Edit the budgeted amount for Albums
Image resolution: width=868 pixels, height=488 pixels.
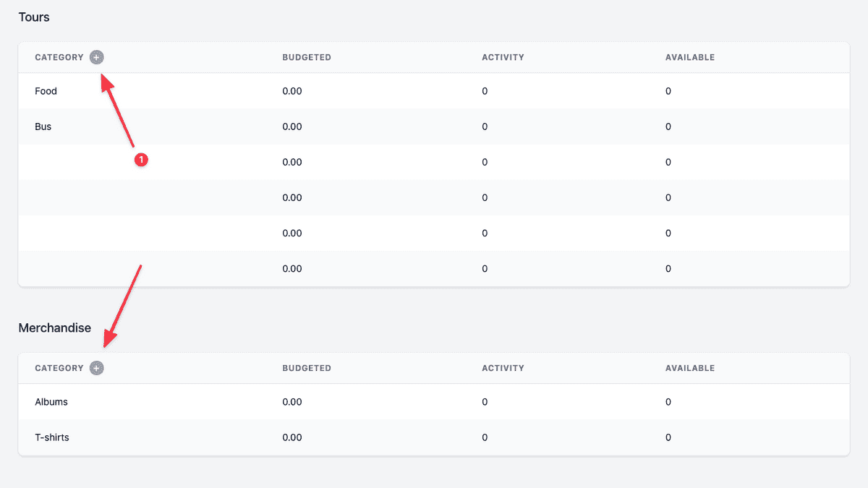pos(292,402)
